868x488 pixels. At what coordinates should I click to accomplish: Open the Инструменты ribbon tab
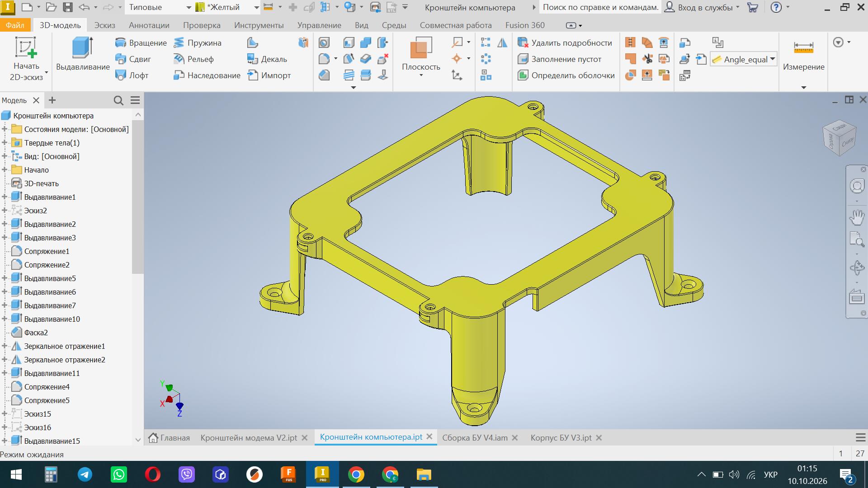[259, 25]
